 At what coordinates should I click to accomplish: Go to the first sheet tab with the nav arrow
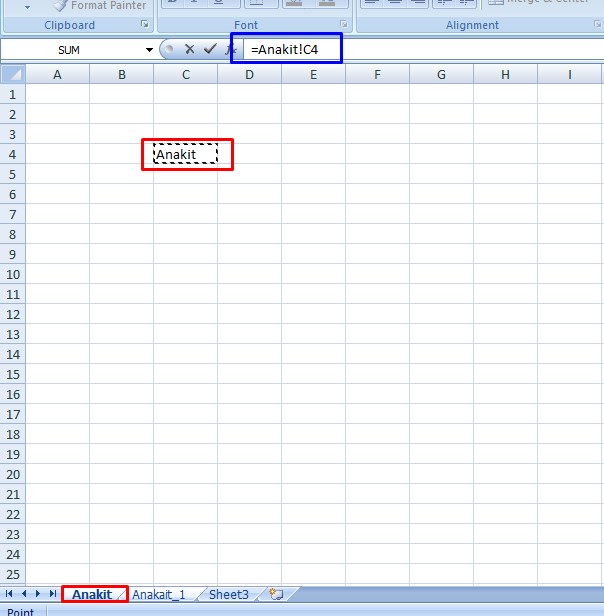coord(9,594)
